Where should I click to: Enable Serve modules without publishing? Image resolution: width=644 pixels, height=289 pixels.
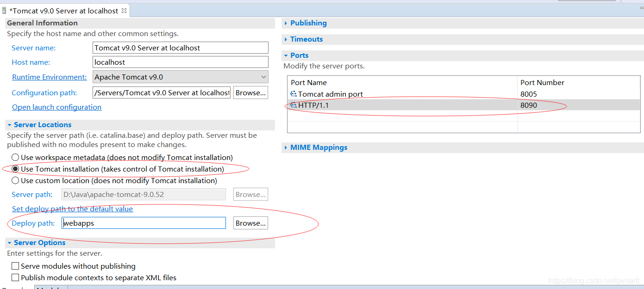click(x=16, y=266)
